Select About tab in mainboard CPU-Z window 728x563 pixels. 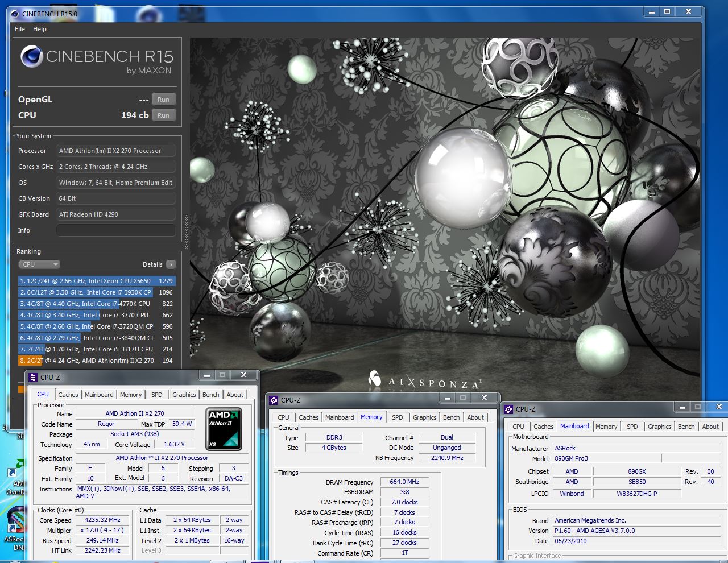(710, 427)
